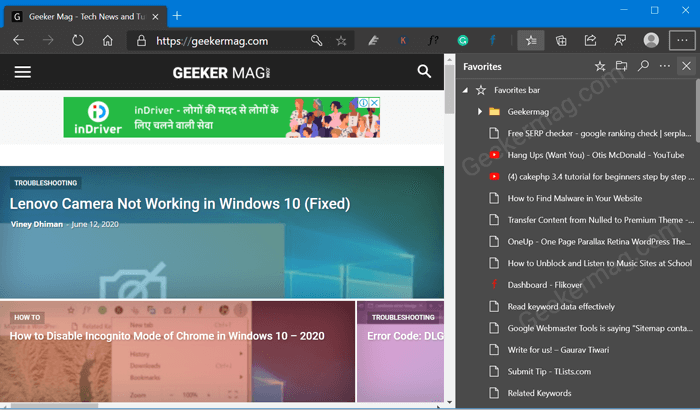Open the Grammarly extension icon

point(462,41)
